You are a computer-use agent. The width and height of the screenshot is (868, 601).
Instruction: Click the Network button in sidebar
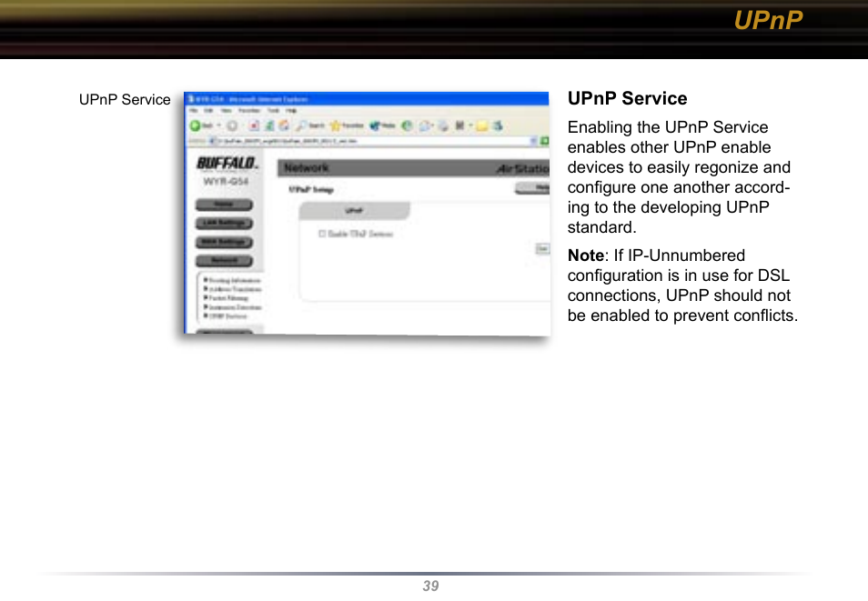pyautogui.click(x=224, y=261)
